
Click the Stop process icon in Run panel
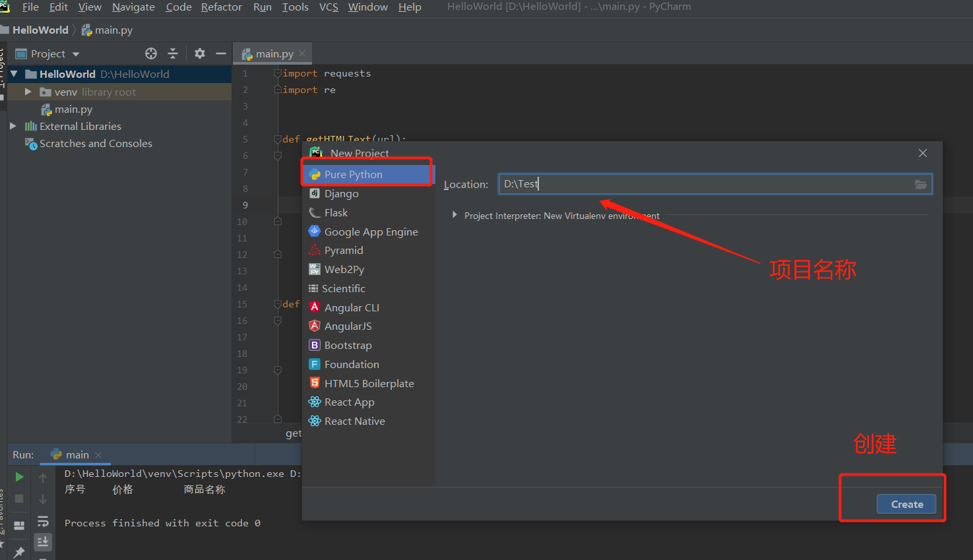tap(19, 499)
